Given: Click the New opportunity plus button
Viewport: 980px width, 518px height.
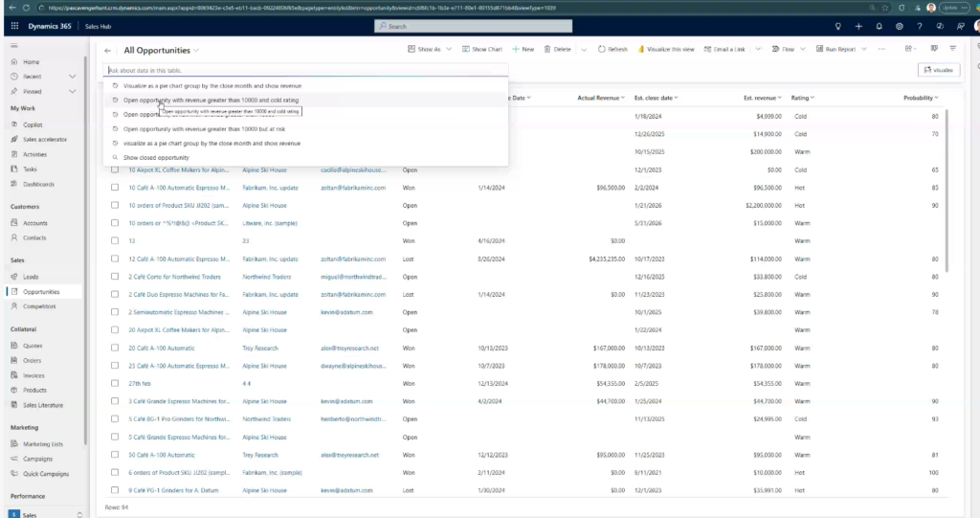Looking at the screenshot, I should (x=523, y=49).
